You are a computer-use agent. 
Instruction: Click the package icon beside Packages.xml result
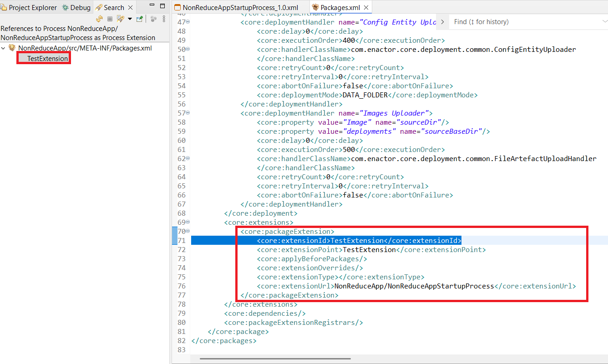tap(12, 48)
